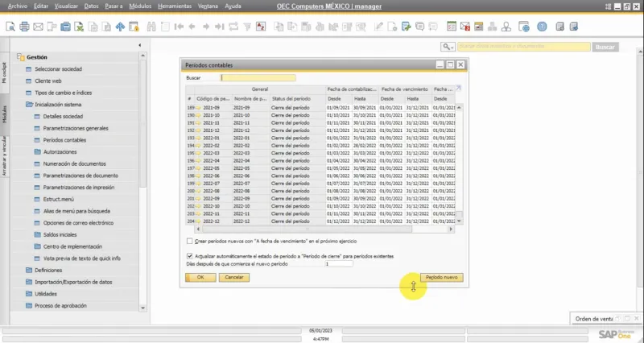Open the Editar menu
Image resolution: width=644 pixels, height=343 pixels.
tap(41, 6)
